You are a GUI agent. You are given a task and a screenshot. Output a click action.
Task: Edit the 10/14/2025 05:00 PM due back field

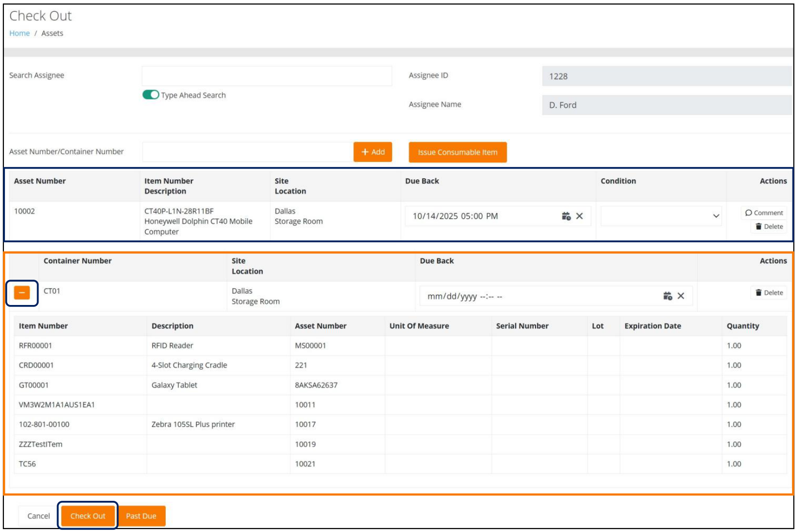pos(498,216)
